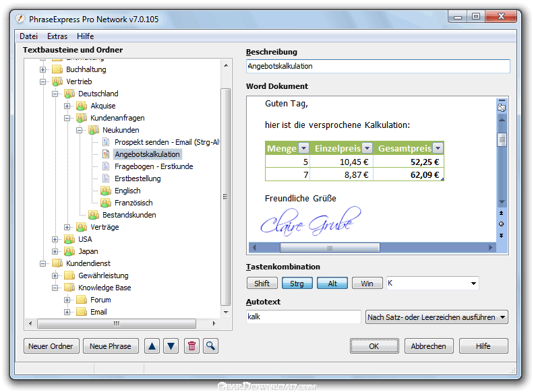534x392 pixels.
Task: Click the Knowledge Base folder icon
Action: coord(69,288)
